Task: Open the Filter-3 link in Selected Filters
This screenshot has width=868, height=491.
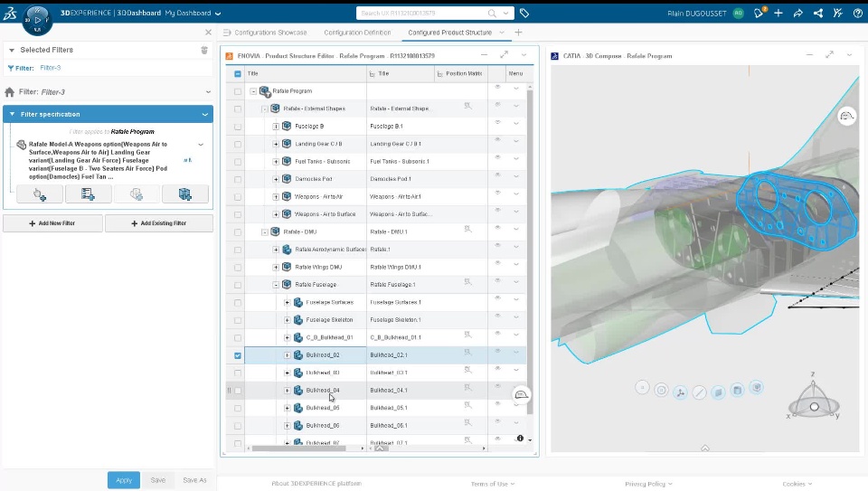Action: (51, 68)
